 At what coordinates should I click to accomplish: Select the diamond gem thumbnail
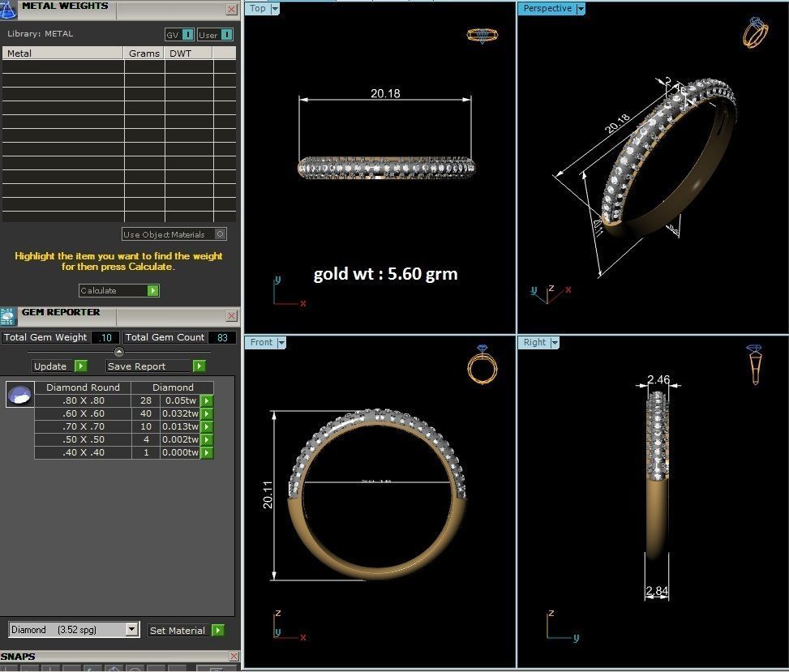coord(20,394)
